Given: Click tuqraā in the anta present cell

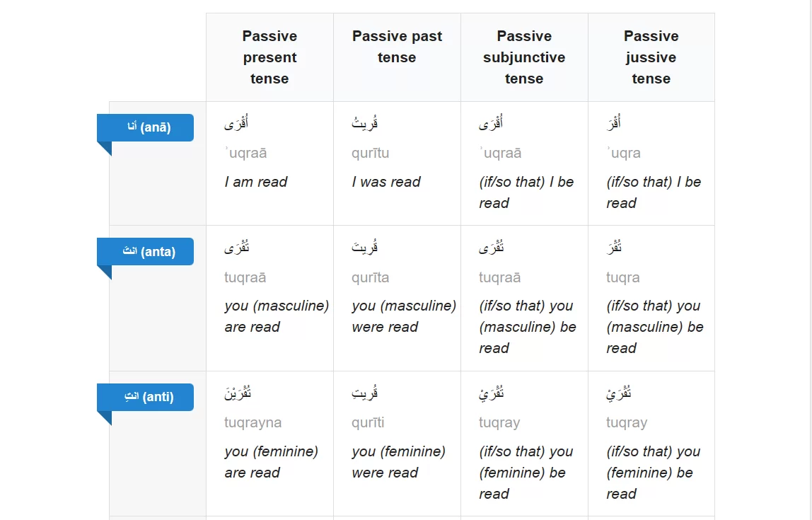Looking at the screenshot, I should coord(245,277).
